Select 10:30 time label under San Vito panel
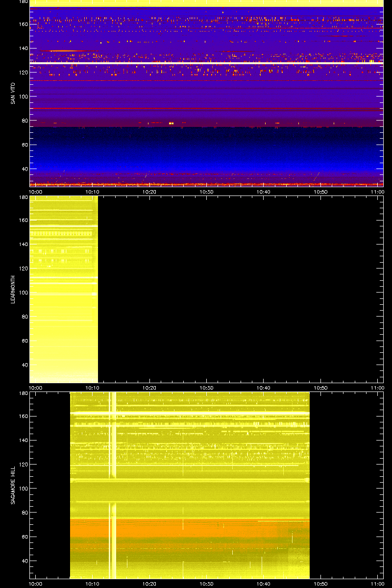This screenshot has height=588, width=392. (207, 192)
